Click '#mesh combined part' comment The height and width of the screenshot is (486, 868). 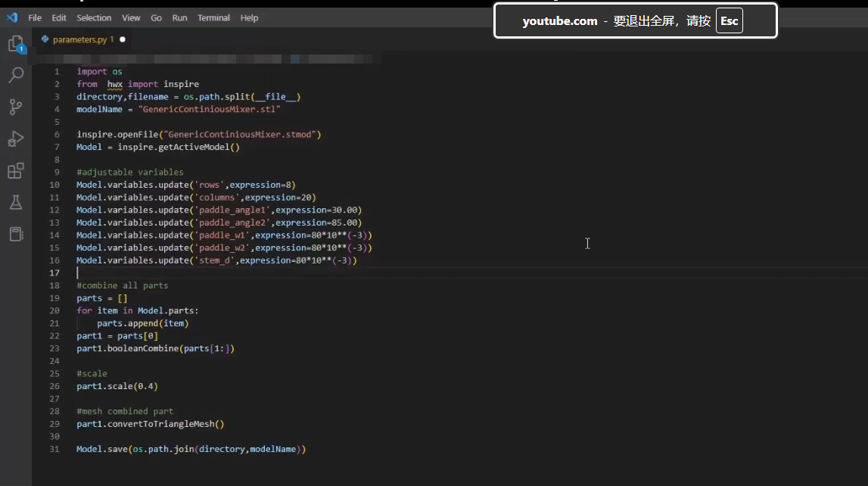[125, 411]
